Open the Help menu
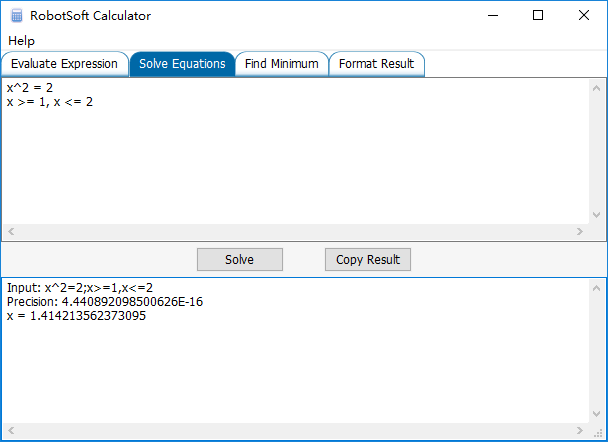Viewport: 608px width, 442px height. coord(21,41)
